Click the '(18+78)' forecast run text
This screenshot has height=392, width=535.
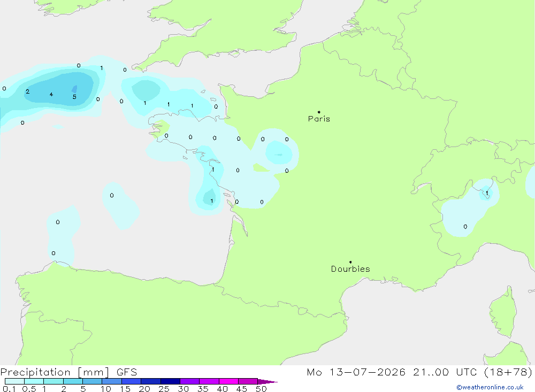coord(508,372)
